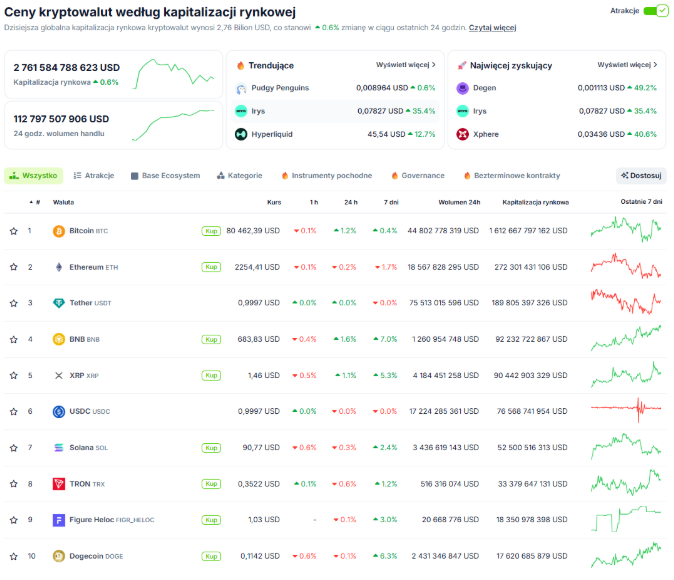The height and width of the screenshot is (580, 674).
Task: Click the Tether coin logo
Action: [x=58, y=303]
